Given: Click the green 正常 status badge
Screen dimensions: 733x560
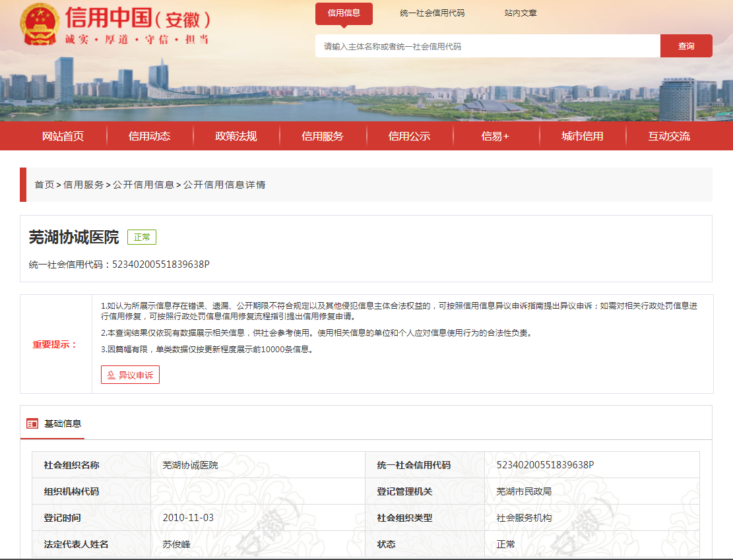Looking at the screenshot, I should coord(142,237).
